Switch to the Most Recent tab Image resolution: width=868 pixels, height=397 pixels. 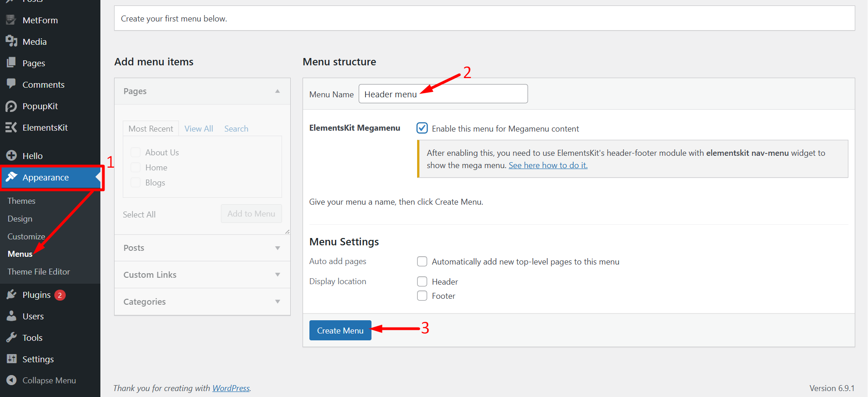(x=151, y=128)
